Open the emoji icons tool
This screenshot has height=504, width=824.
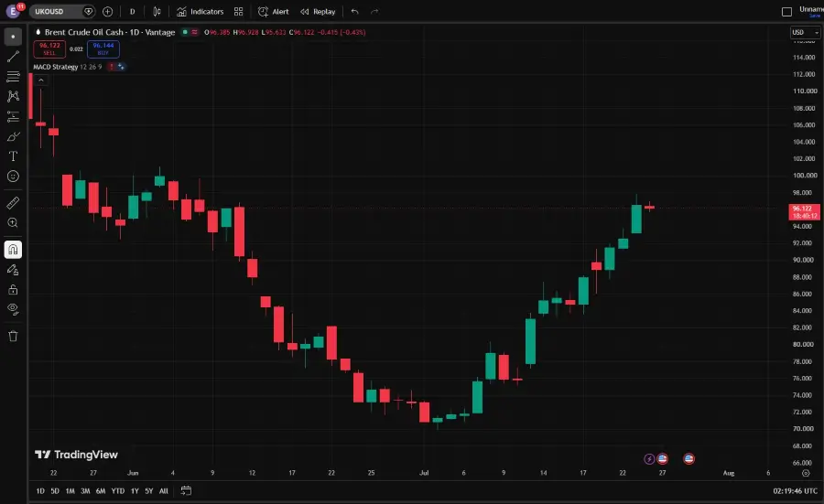click(x=13, y=177)
